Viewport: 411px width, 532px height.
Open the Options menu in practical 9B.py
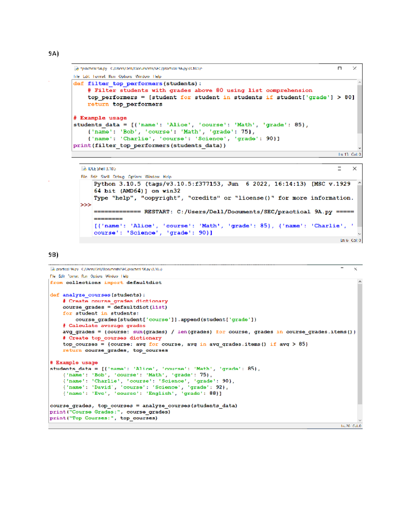96,276
